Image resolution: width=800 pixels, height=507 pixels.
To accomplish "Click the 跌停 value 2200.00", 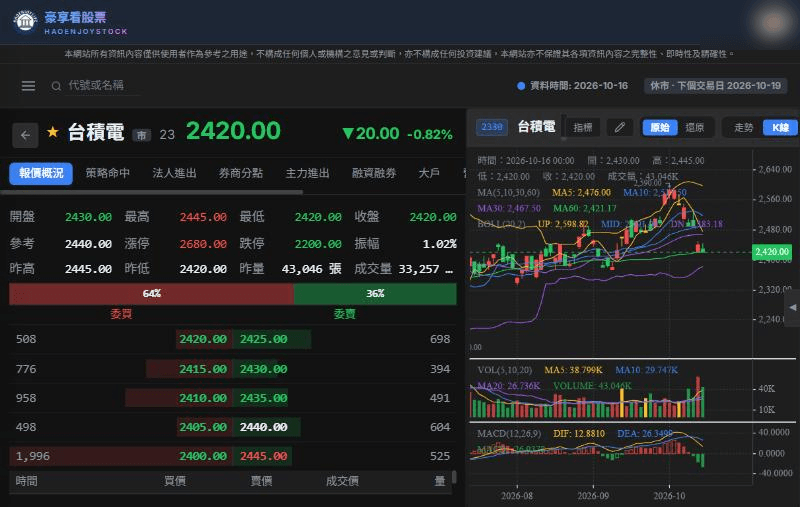I will [x=318, y=244].
